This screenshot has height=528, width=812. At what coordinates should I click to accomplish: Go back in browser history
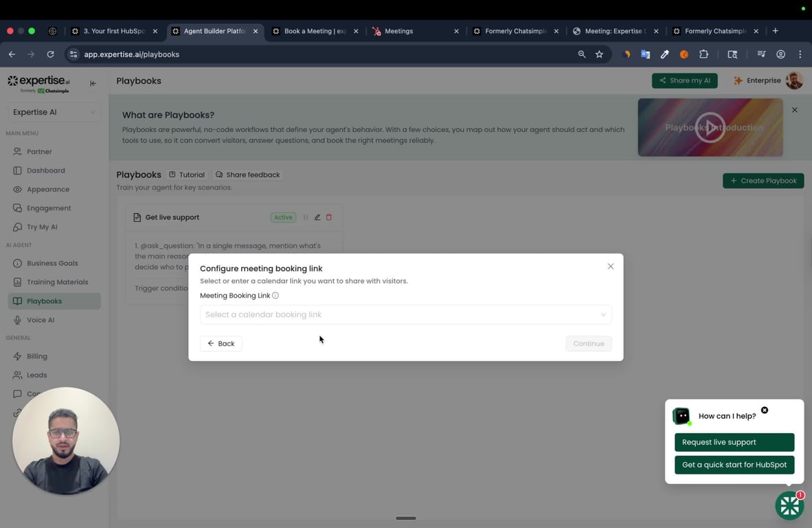[12, 54]
